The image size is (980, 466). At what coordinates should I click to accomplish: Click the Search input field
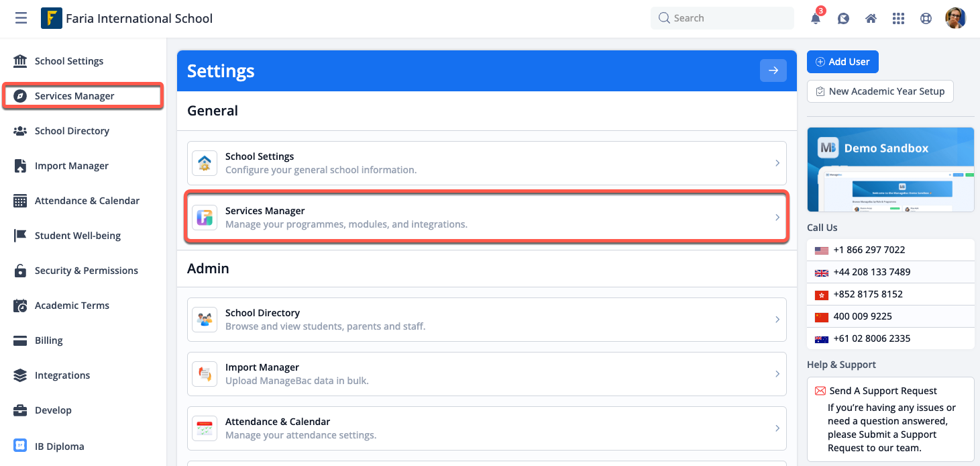click(722, 18)
